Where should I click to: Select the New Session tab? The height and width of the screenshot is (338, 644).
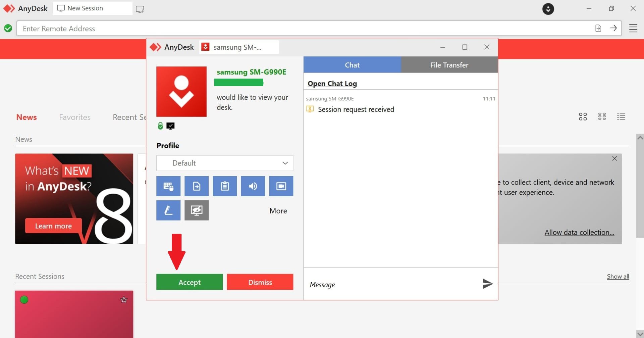(x=92, y=8)
